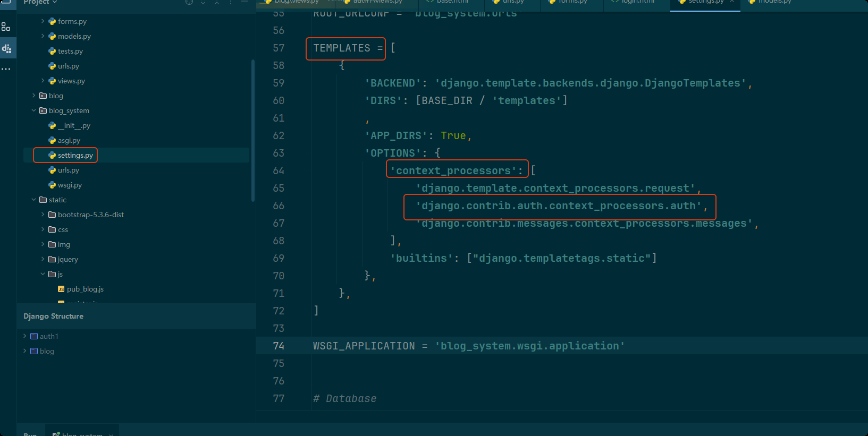Open __init__.py in blog_system folder
This screenshot has width=868, height=436.
coord(74,125)
